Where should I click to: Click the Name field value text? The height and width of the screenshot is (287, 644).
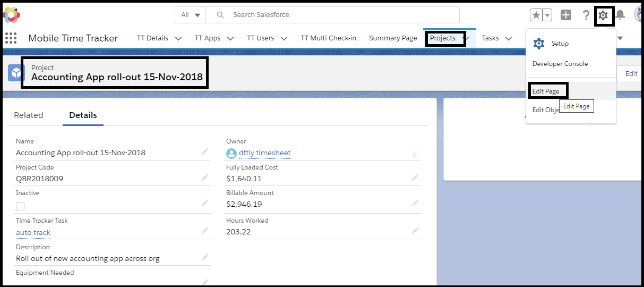(x=81, y=153)
